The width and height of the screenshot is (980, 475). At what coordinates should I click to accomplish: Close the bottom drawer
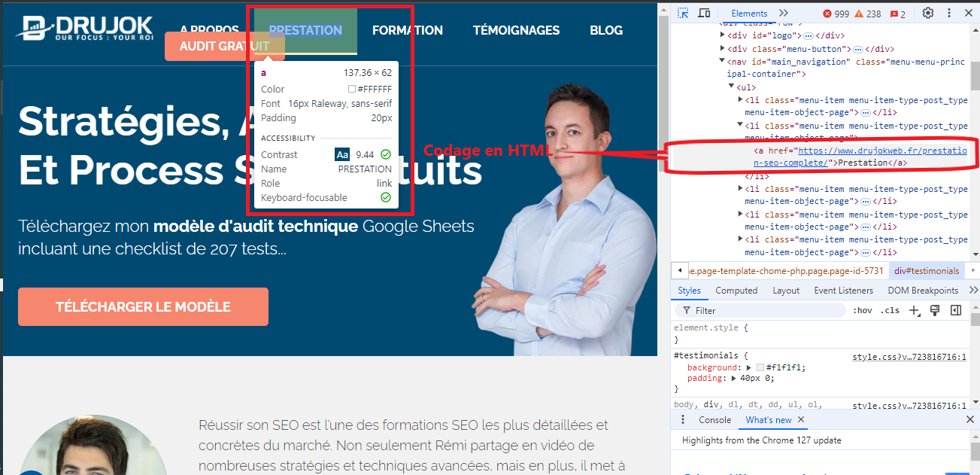[970, 420]
